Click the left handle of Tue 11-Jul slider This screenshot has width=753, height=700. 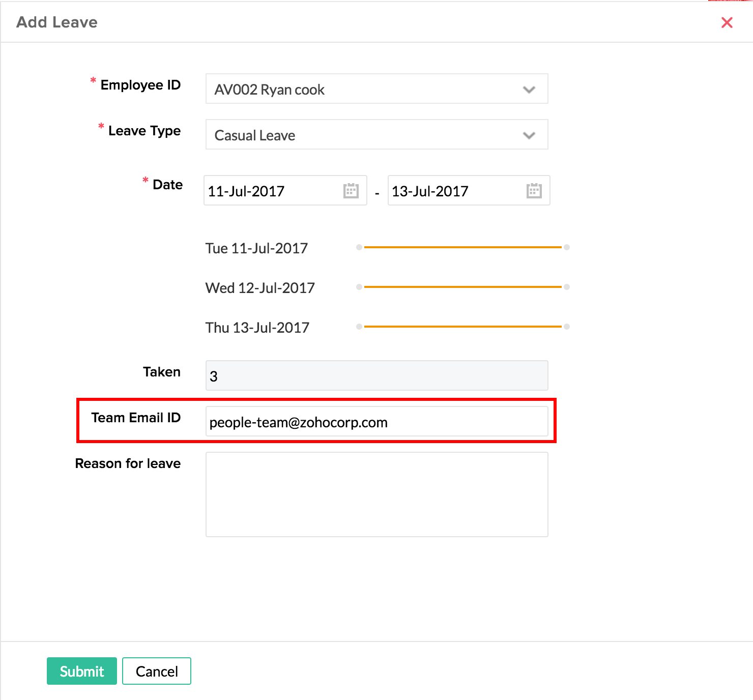(359, 247)
